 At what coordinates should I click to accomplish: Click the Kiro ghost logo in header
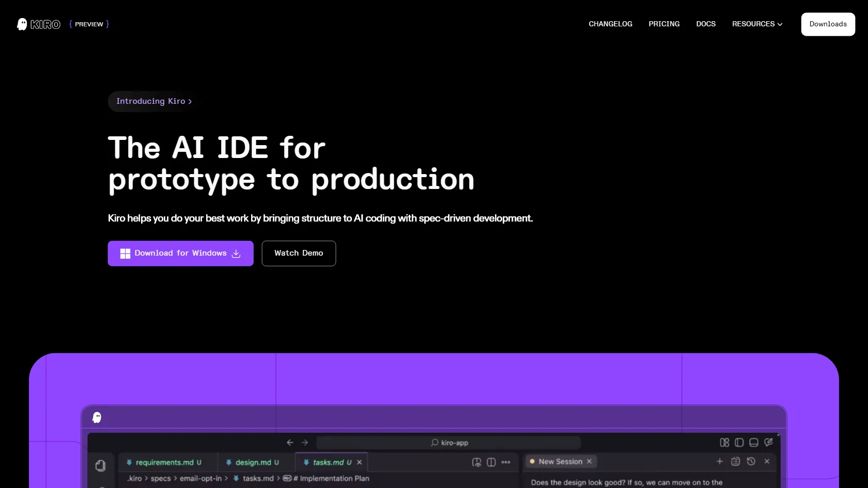[39, 24]
